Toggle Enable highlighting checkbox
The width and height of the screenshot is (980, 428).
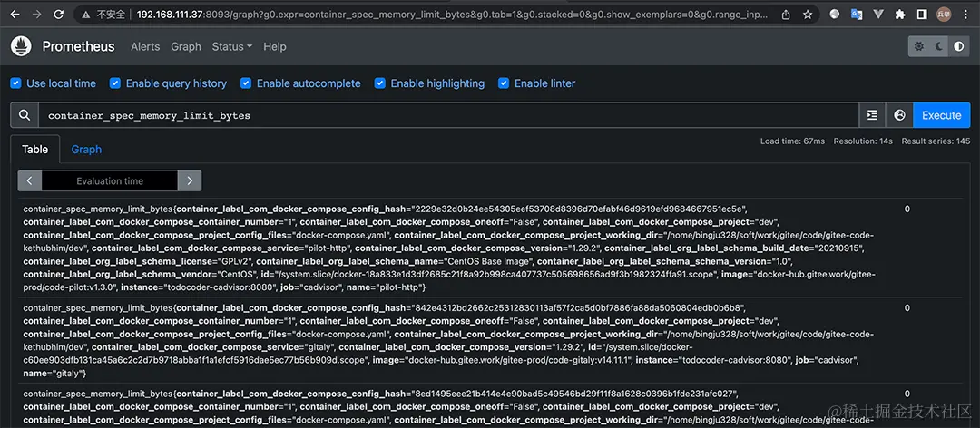380,83
